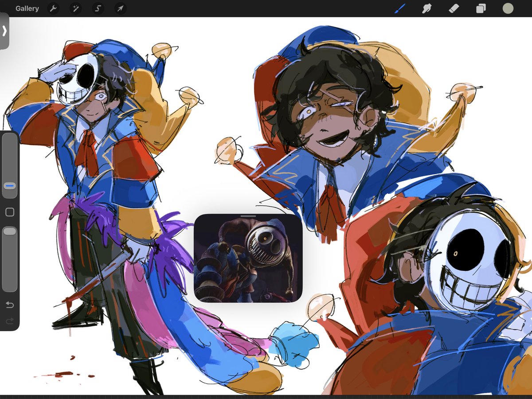
Task: Open the Gallery
Action: click(27, 8)
